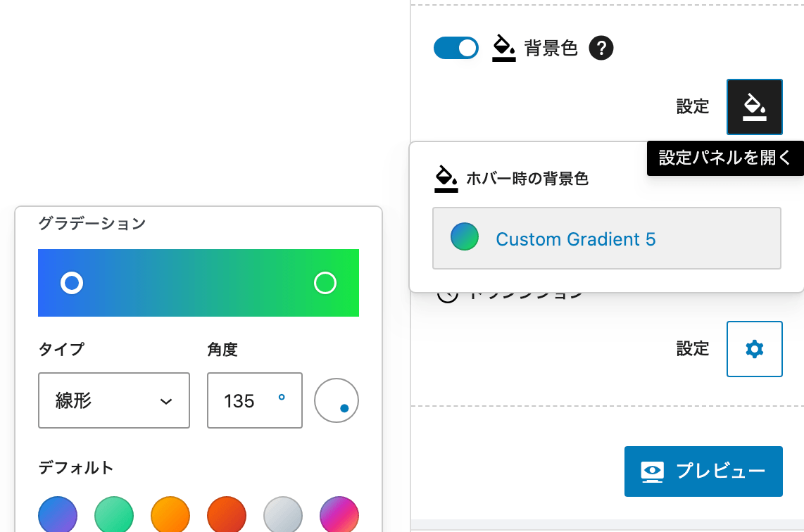Choose the purple-pink default gradient swatch
Viewport: 804px width, 532px height.
[339, 514]
